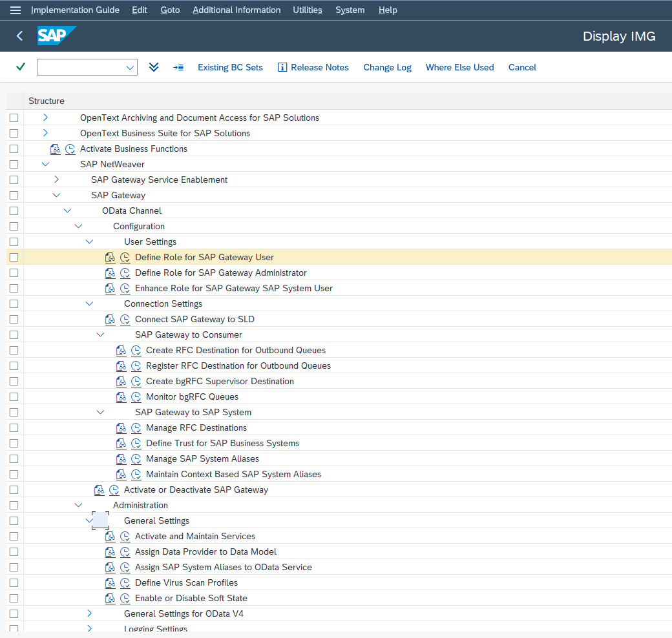Tick checkbox for Define Virus Scan Profiles
Image resolution: width=672 pixels, height=638 pixels.
[x=14, y=582]
